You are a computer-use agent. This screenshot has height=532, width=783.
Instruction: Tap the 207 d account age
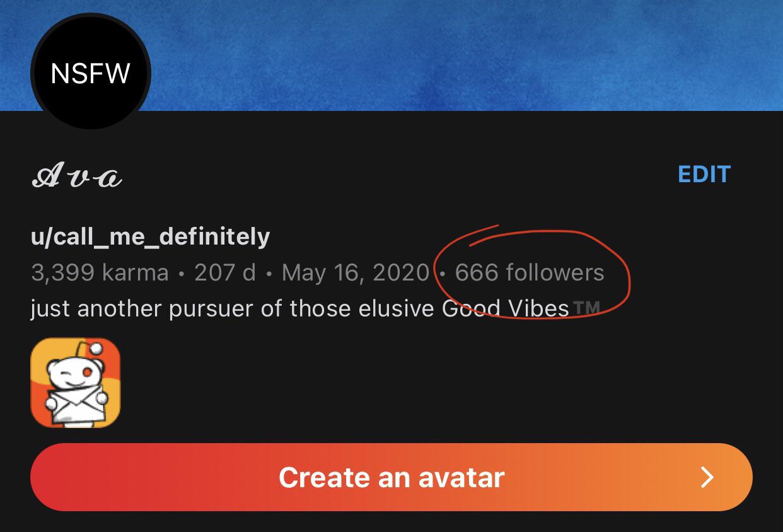[224, 273]
